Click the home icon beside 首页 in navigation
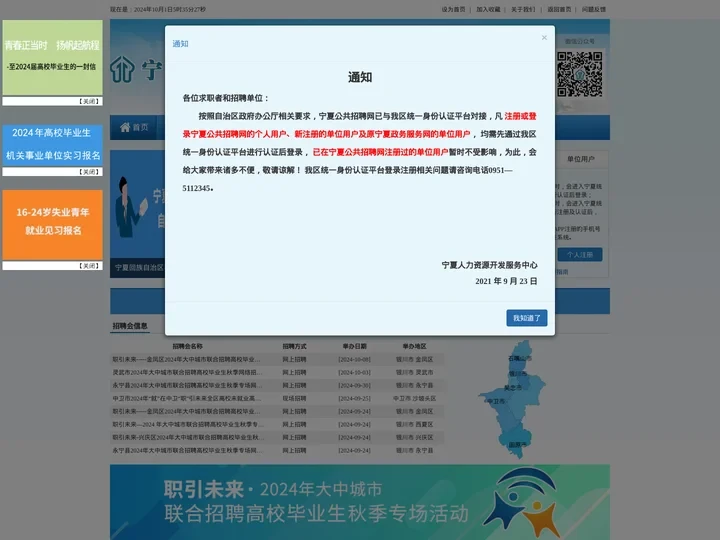Image resolution: width=720 pixels, height=540 pixels. (125, 127)
